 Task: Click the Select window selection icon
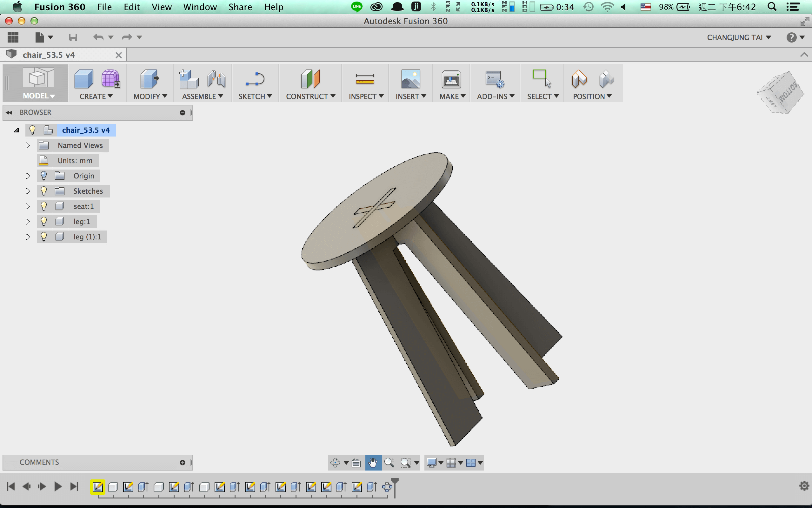[542, 79]
